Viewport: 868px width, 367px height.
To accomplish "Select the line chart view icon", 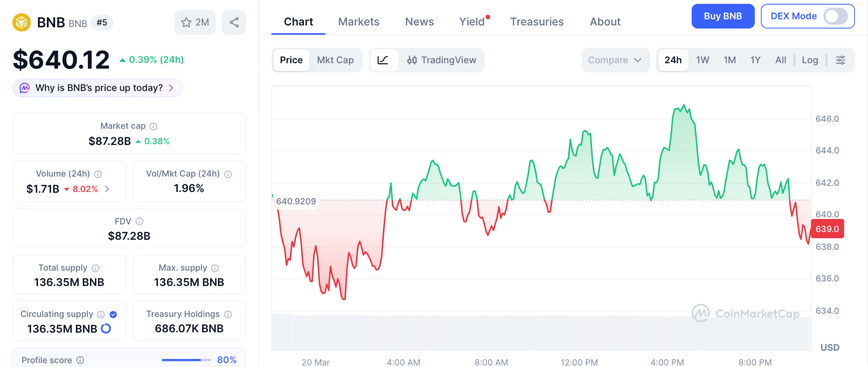I will tap(383, 60).
